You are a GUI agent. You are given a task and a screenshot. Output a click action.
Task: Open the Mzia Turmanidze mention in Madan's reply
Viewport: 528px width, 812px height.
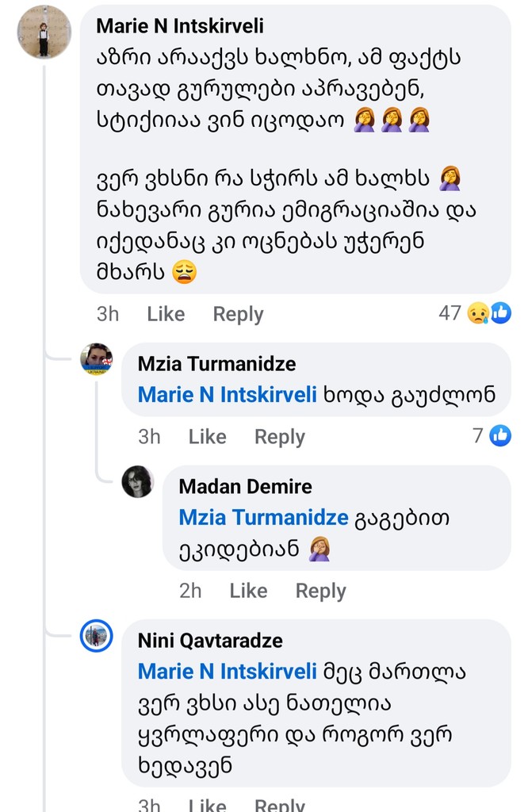264,517
